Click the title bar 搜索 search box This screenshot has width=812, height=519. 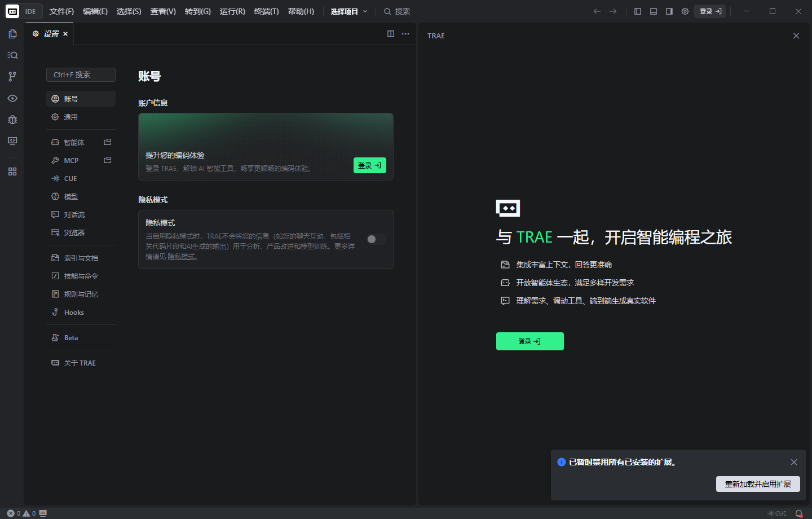397,11
